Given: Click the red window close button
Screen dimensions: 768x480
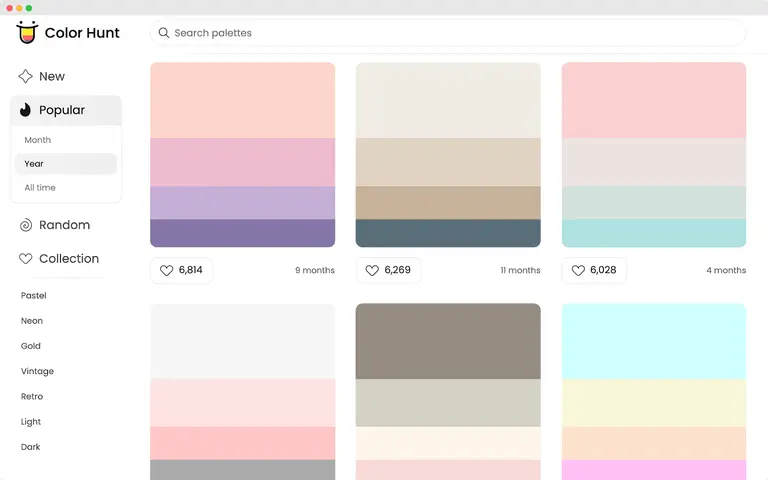Looking at the screenshot, I should click(x=9, y=8).
